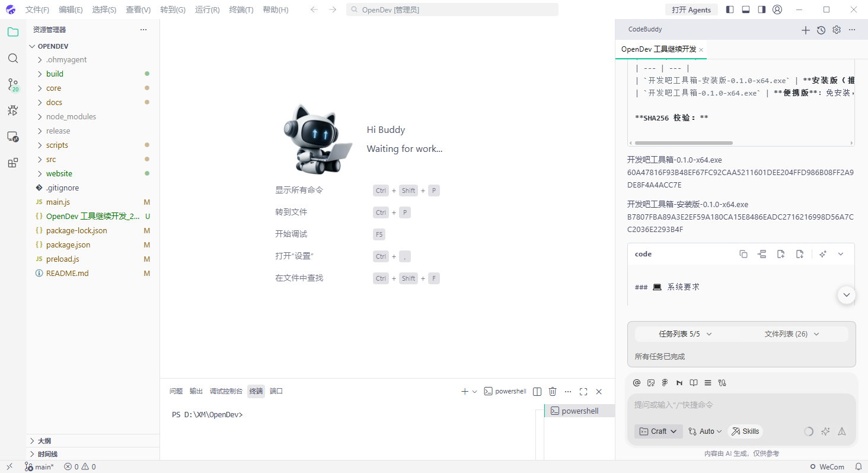Viewport: 868px width, 473px height.
Task: Insert code block at cursor icon
Action: click(x=762, y=254)
